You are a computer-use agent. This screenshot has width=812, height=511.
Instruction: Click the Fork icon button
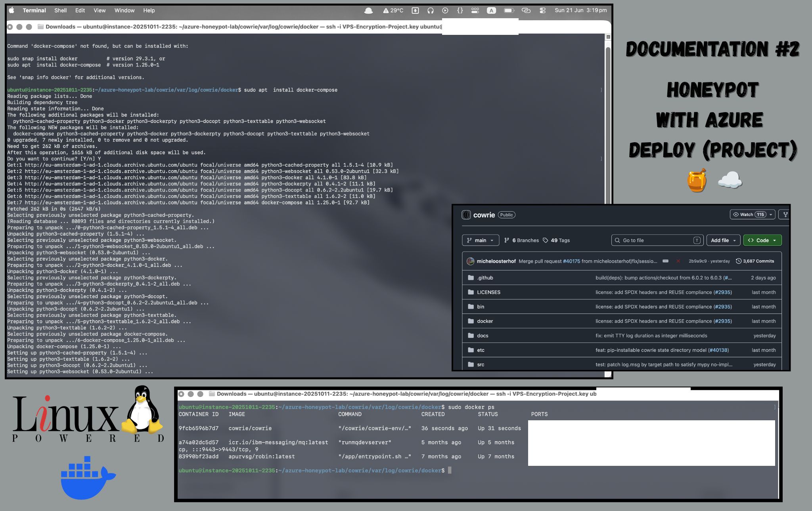(785, 214)
